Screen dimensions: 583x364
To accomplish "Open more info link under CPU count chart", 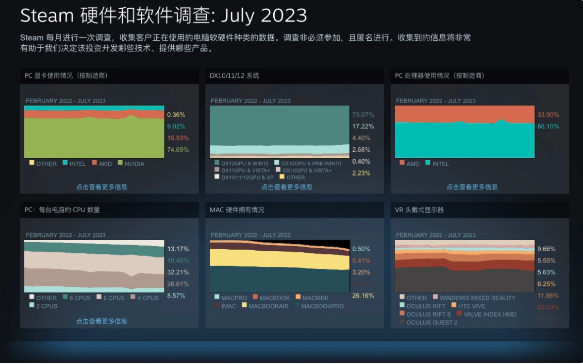I will point(102,321).
